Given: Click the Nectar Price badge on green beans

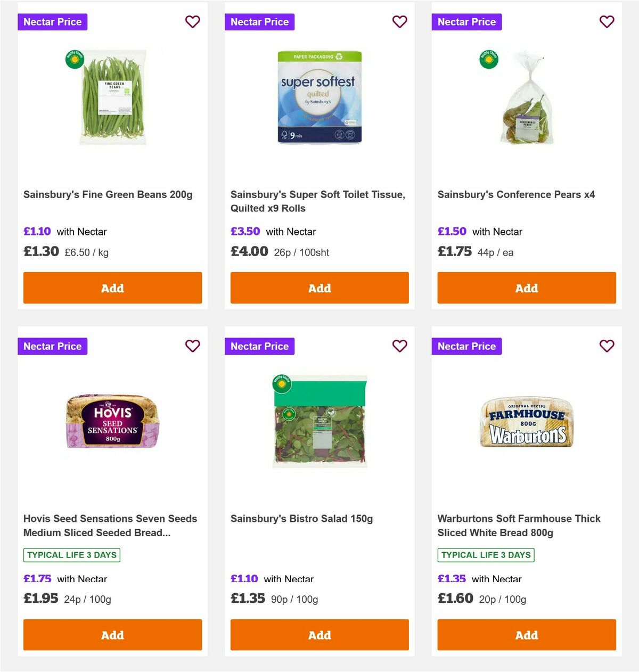Looking at the screenshot, I should pos(52,22).
